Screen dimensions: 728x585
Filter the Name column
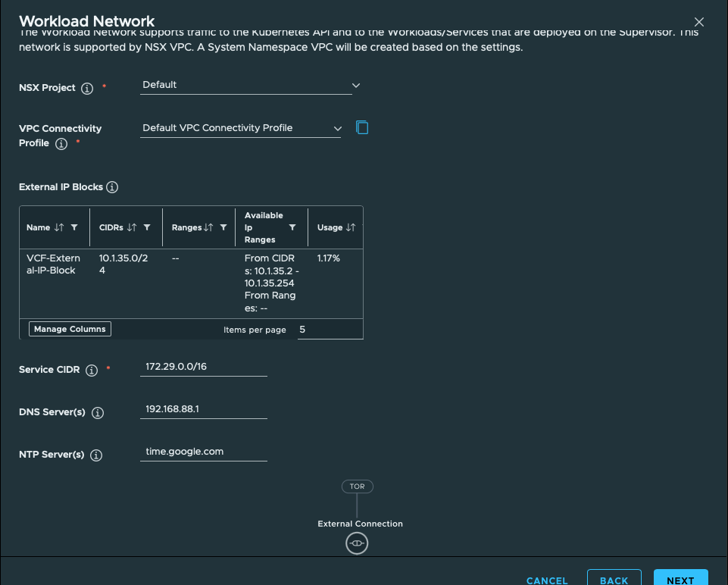(74, 227)
